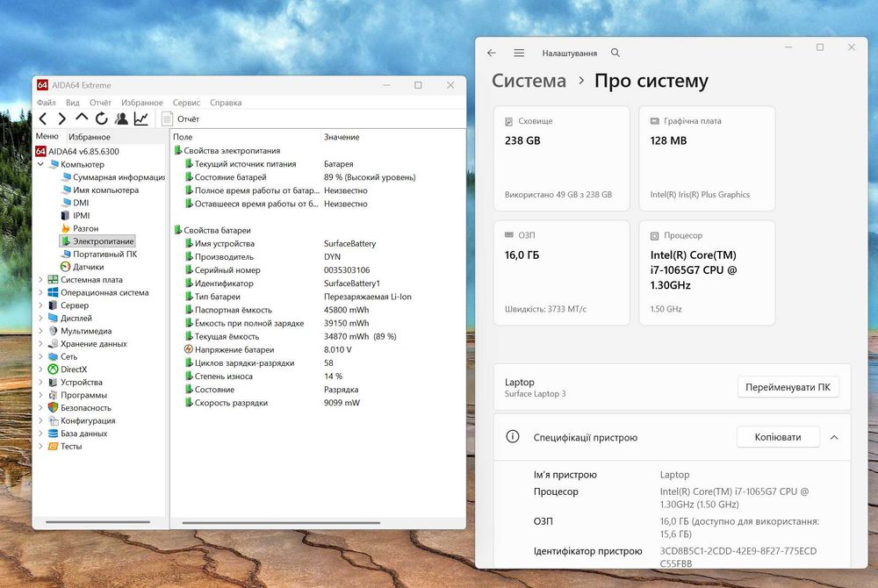Select the Разгон tree item
Screen dimensions: 878x588
pyautogui.click(x=80, y=228)
